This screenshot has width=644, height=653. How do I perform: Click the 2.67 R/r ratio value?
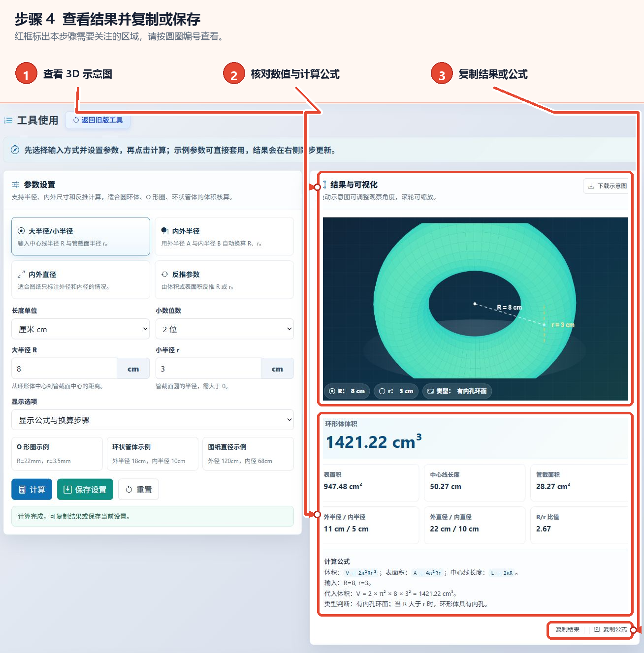point(544,529)
